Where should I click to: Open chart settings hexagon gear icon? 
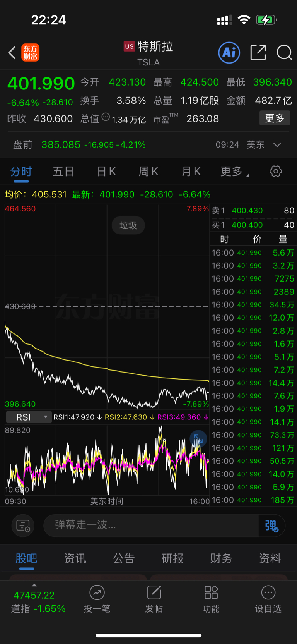[x=276, y=171]
